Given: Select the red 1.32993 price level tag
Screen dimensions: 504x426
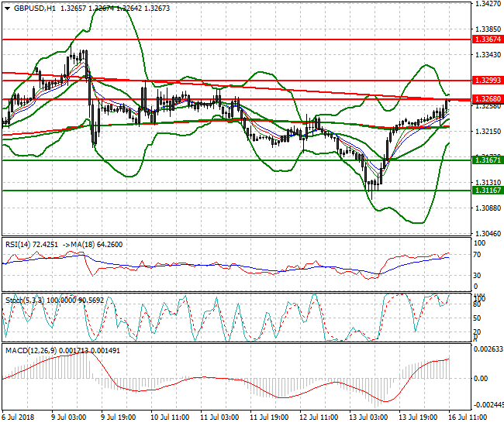Looking at the screenshot, I should (487, 81).
